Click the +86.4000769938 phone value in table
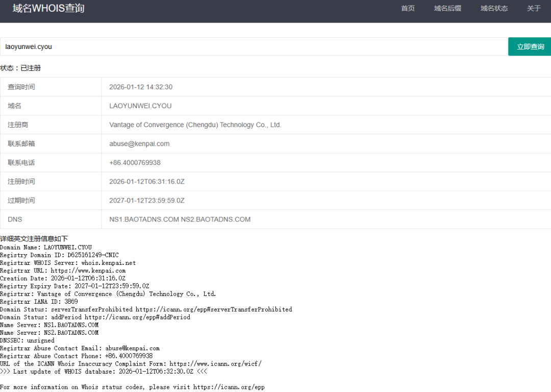The height and width of the screenshot is (392, 551). 135,163
